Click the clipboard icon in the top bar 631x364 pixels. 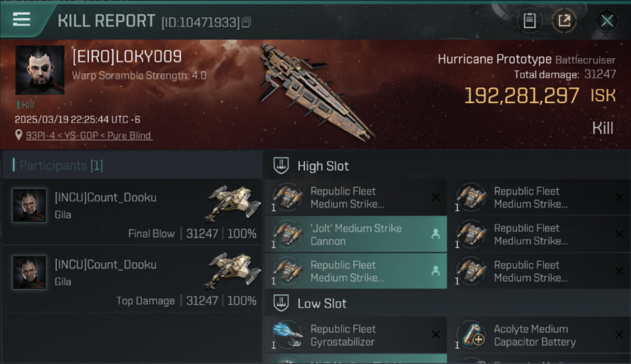click(530, 21)
